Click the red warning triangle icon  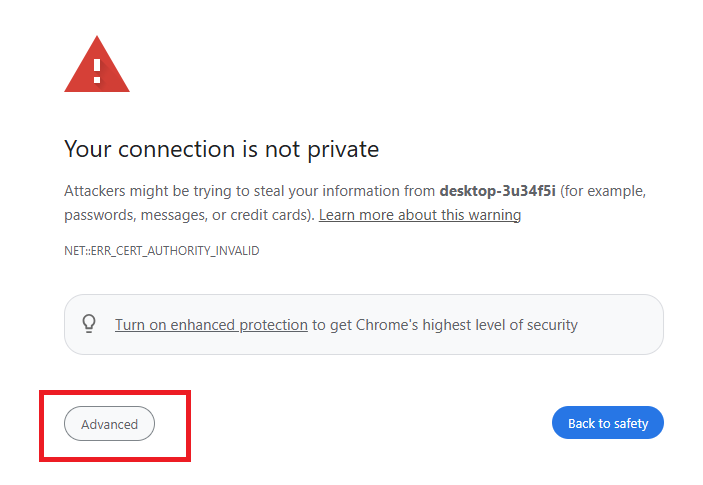pyautogui.click(x=97, y=65)
